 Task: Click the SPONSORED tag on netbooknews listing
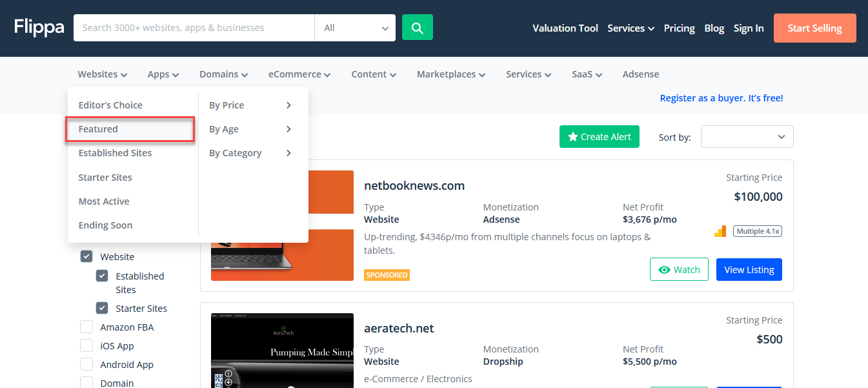[387, 275]
